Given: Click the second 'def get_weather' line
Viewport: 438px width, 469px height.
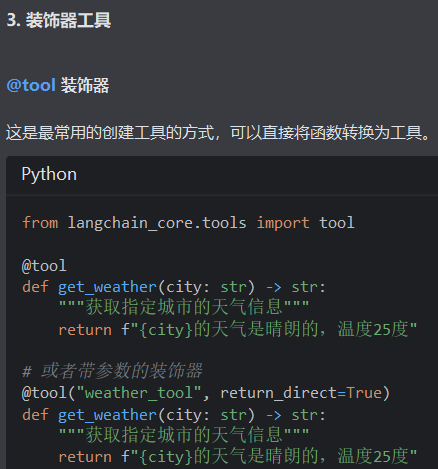Looking at the screenshot, I should click(174, 415).
